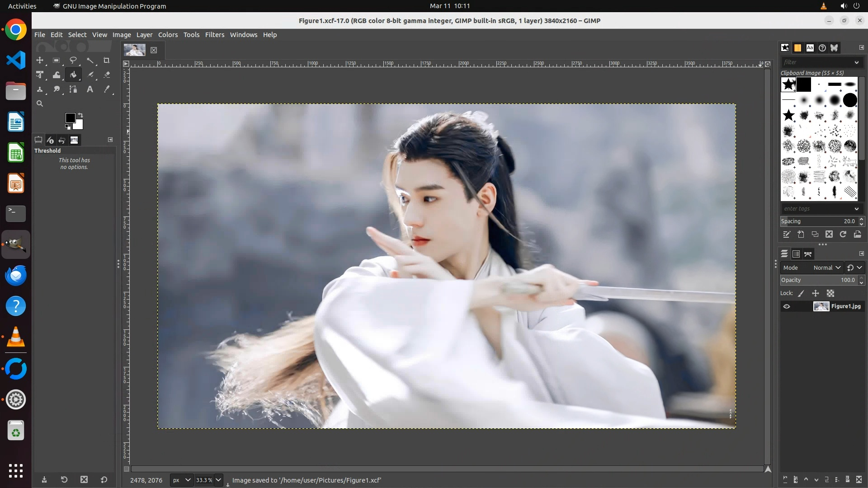The image size is (868, 488).
Task: Open the zoom percentage 33.3% dropdown
Action: point(218,480)
